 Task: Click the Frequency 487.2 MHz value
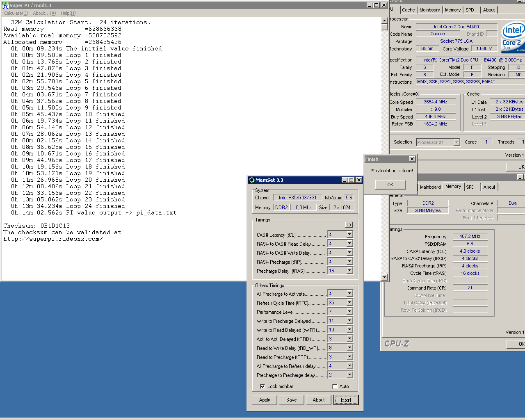(470, 236)
